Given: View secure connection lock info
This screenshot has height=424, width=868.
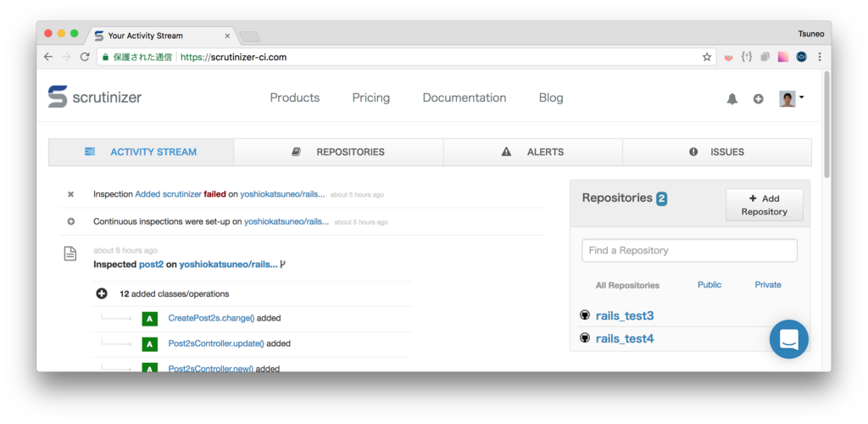Looking at the screenshot, I should [x=105, y=57].
